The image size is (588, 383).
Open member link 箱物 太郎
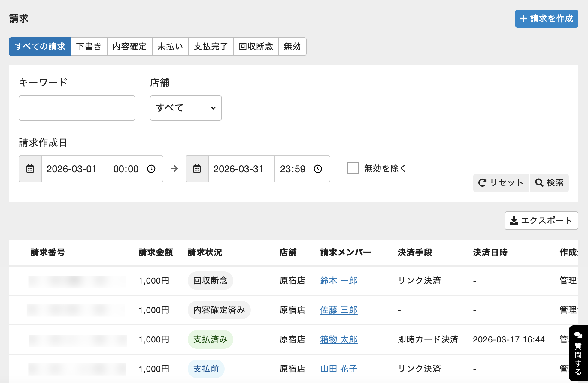click(338, 339)
